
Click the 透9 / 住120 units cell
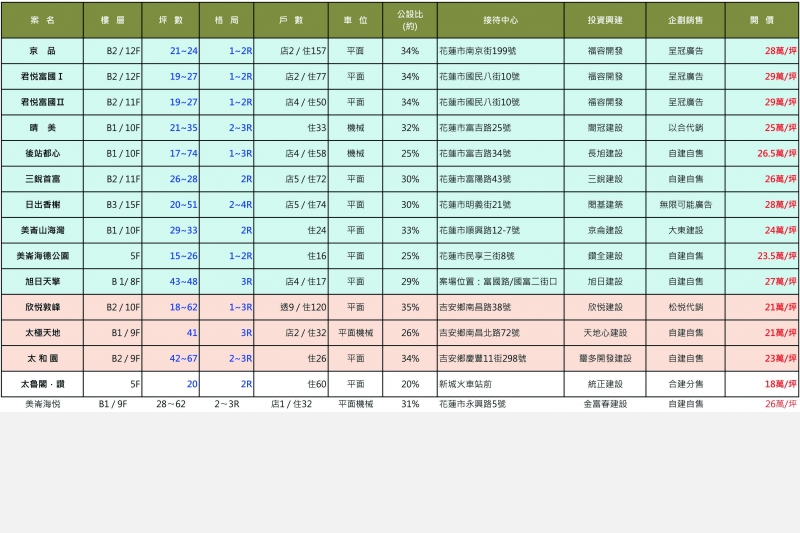[291, 307]
